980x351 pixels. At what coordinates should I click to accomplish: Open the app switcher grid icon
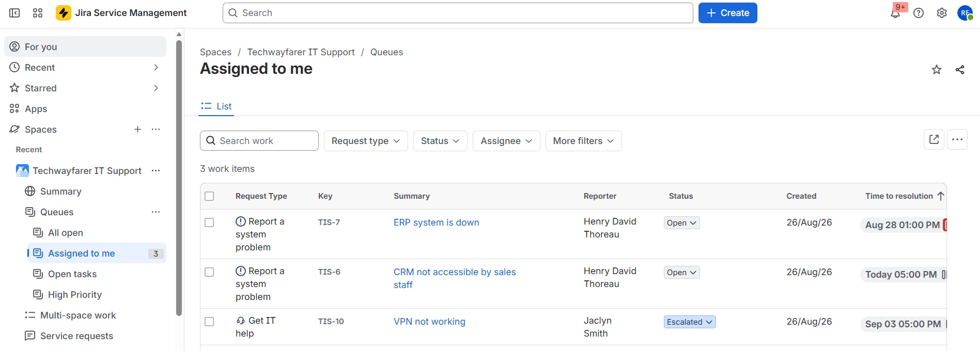point(38,13)
